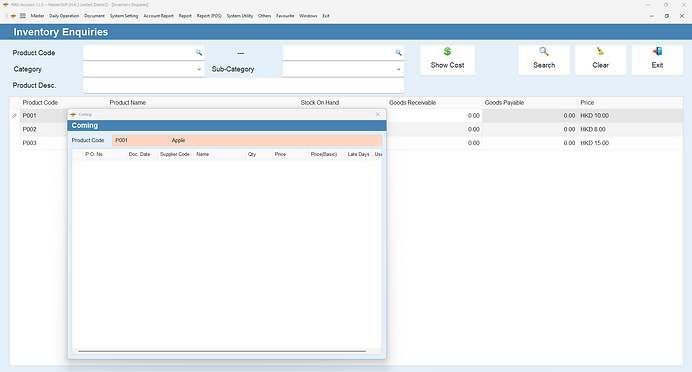The height and width of the screenshot is (372, 692).
Task: Open the Report (POS) menu
Action: coord(209,16)
